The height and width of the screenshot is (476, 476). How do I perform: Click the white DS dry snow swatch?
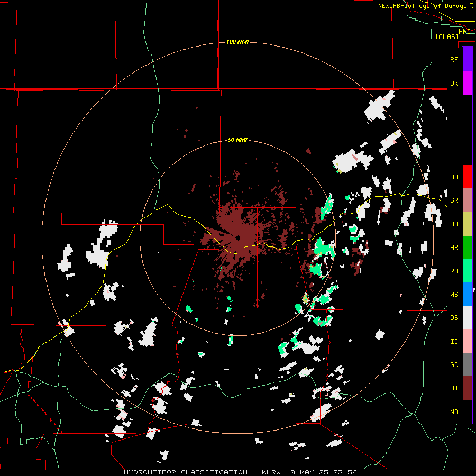tap(467, 317)
